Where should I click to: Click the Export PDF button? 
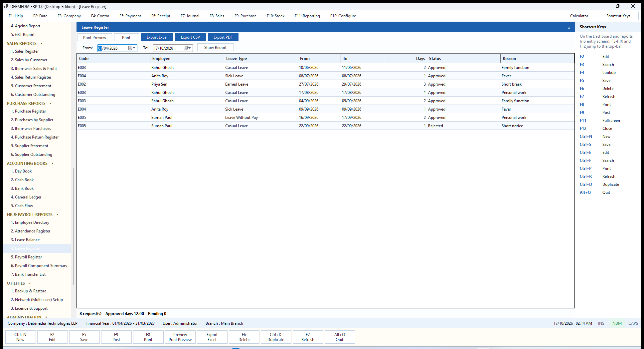pos(223,37)
